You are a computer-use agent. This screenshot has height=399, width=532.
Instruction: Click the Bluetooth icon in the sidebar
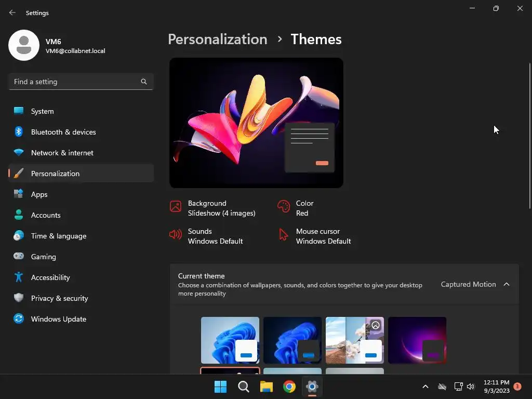pyautogui.click(x=19, y=131)
